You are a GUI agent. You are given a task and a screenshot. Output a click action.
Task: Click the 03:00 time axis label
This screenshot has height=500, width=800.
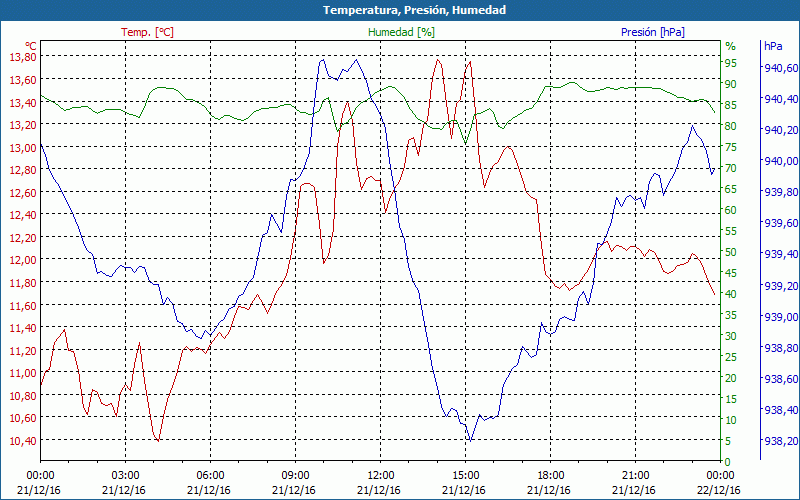click(x=126, y=474)
